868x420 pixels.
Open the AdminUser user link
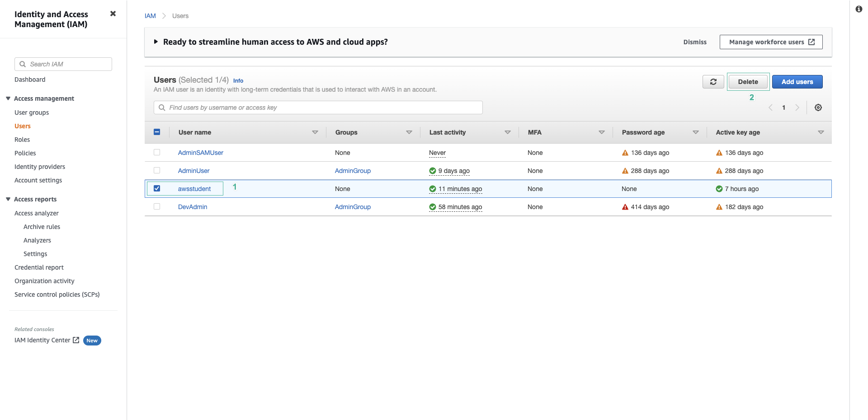[x=194, y=171]
